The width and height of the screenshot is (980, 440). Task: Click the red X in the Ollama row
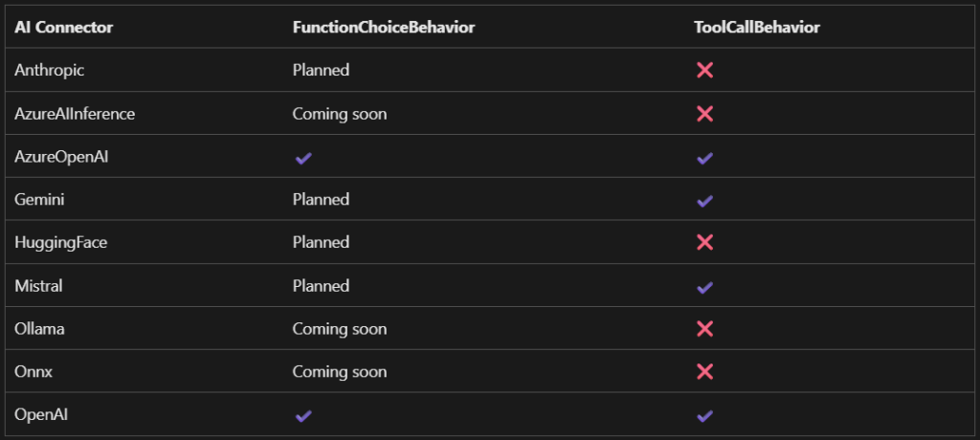point(705,329)
